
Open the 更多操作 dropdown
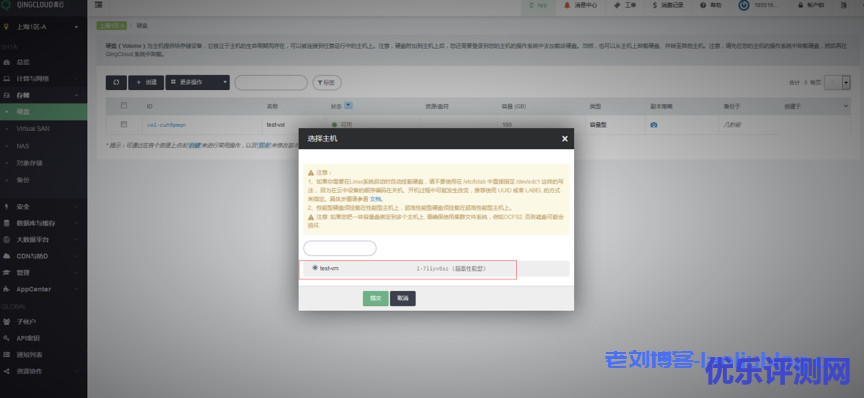click(x=197, y=82)
